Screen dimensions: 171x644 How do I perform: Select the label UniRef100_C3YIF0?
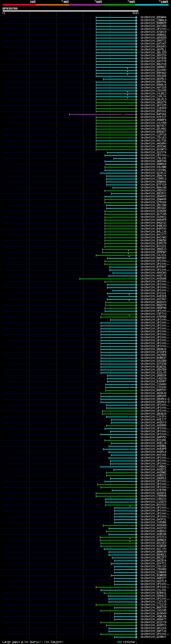tap(153, 417)
